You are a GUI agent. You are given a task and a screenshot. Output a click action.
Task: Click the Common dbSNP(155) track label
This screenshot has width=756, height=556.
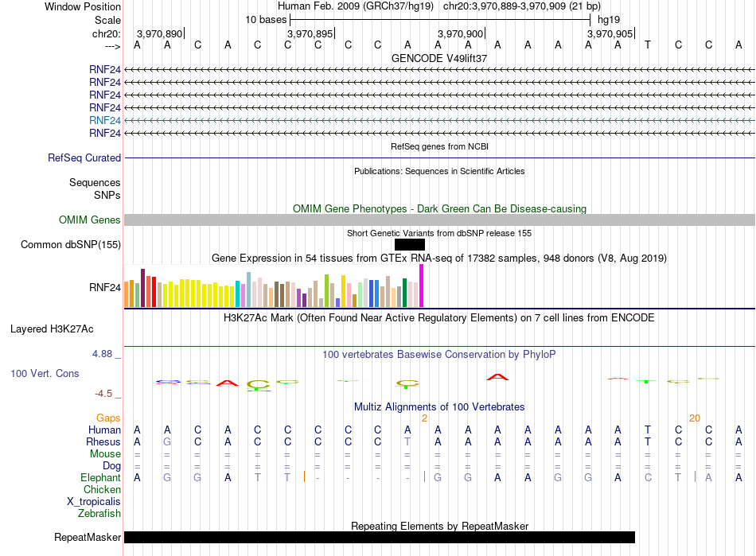[x=71, y=245]
